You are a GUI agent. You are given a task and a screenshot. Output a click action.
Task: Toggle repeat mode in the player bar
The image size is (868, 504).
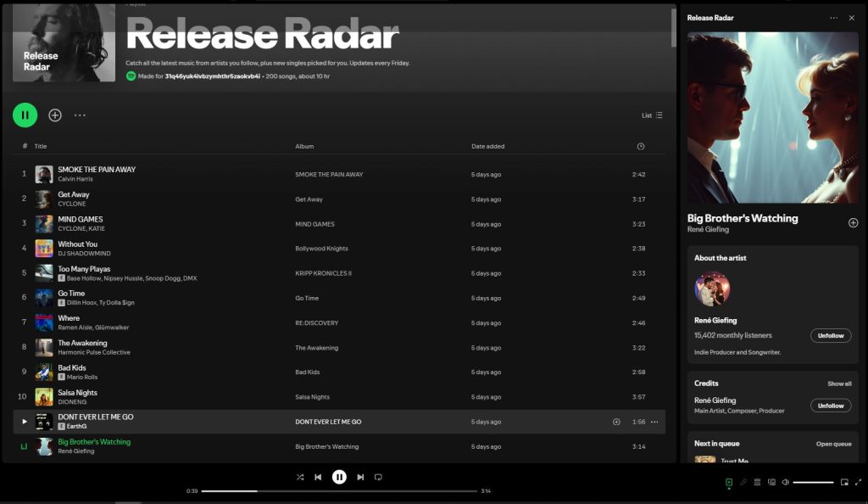(x=378, y=477)
